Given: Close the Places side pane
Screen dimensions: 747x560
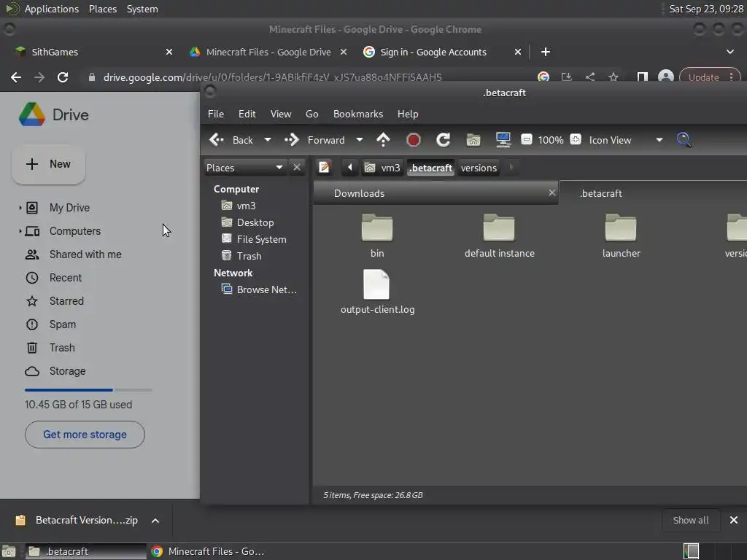Looking at the screenshot, I should (297, 167).
